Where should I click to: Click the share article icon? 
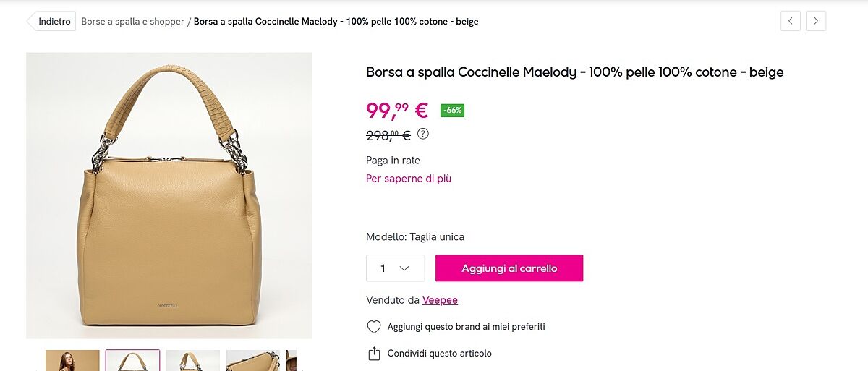point(374,354)
